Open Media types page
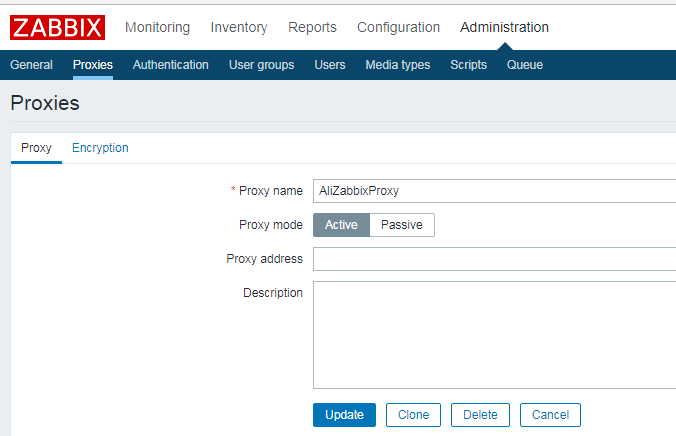The height and width of the screenshot is (436, 676). [397, 65]
